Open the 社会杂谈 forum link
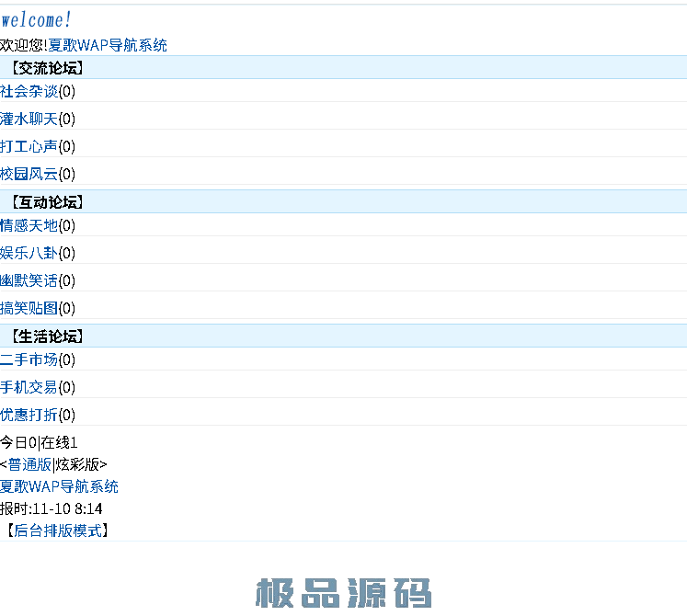Image resolution: width=687 pixels, height=616 pixels. click(x=29, y=91)
